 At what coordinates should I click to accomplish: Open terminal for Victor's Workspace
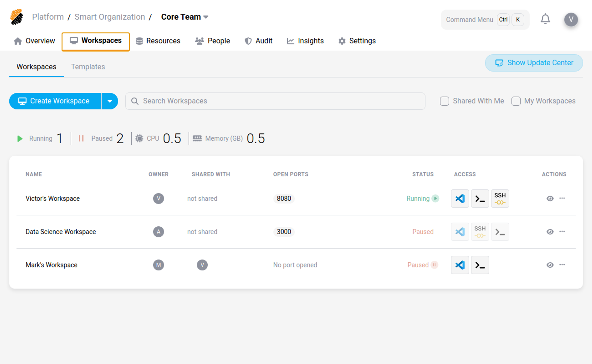point(479,198)
